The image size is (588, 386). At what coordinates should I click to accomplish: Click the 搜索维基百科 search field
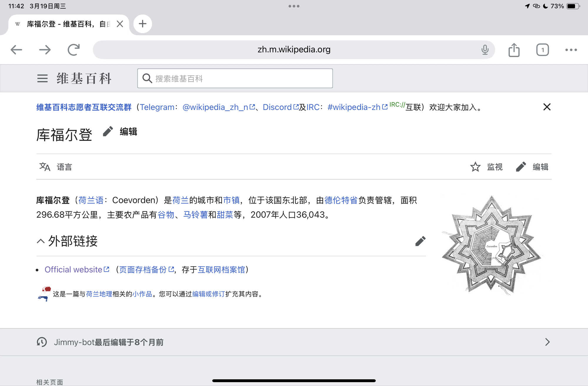coord(235,78)
